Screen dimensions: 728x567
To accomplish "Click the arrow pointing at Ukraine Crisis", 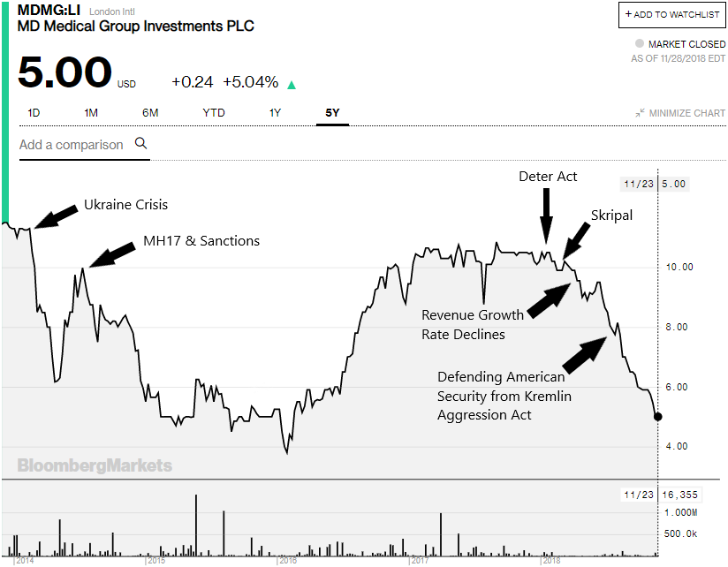I will 55,215.
